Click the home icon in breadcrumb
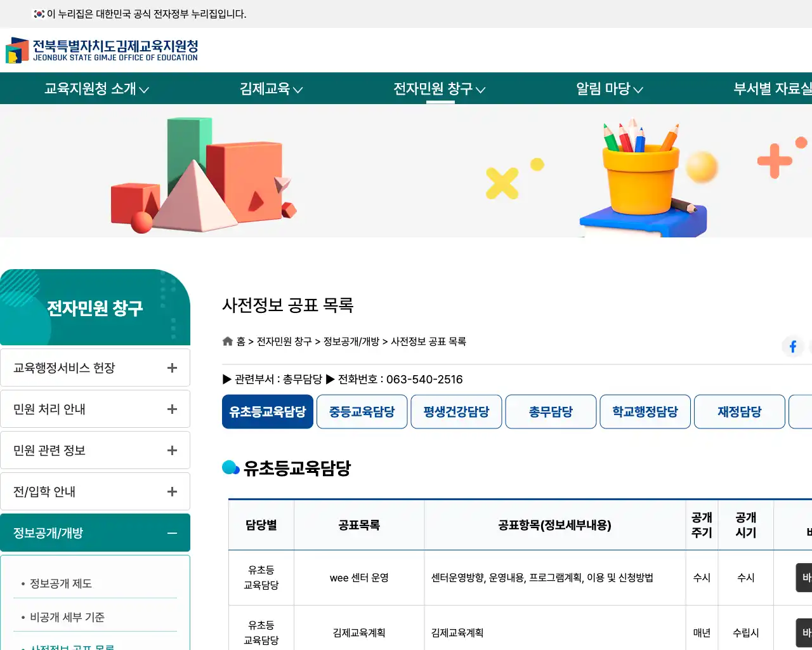 [x=228, y=342]
